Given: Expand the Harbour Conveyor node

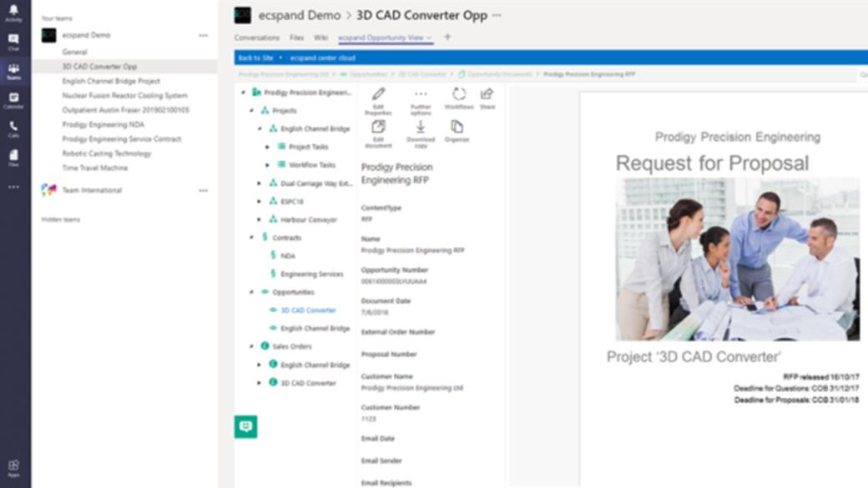Looking at the screenshot, I should (259, 219).
